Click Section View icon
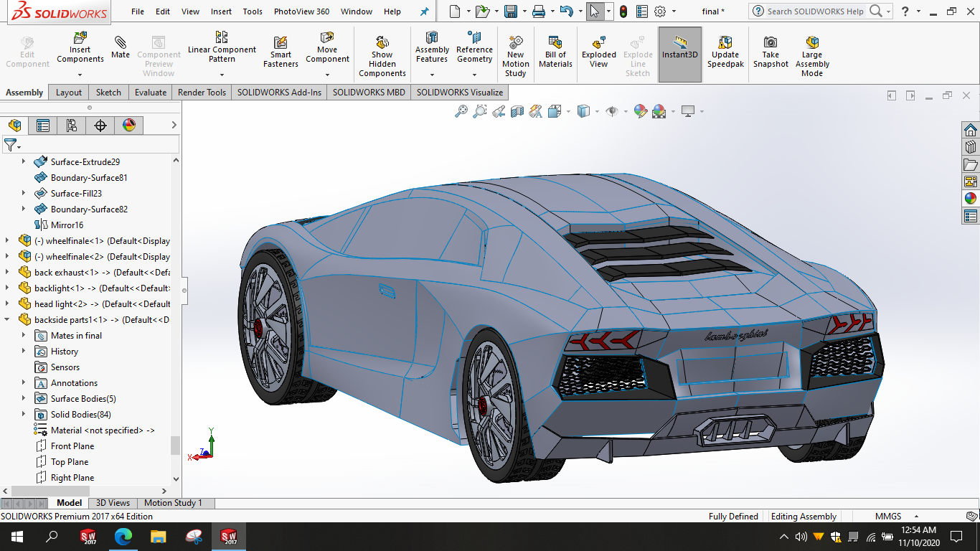 click(517, 111)
